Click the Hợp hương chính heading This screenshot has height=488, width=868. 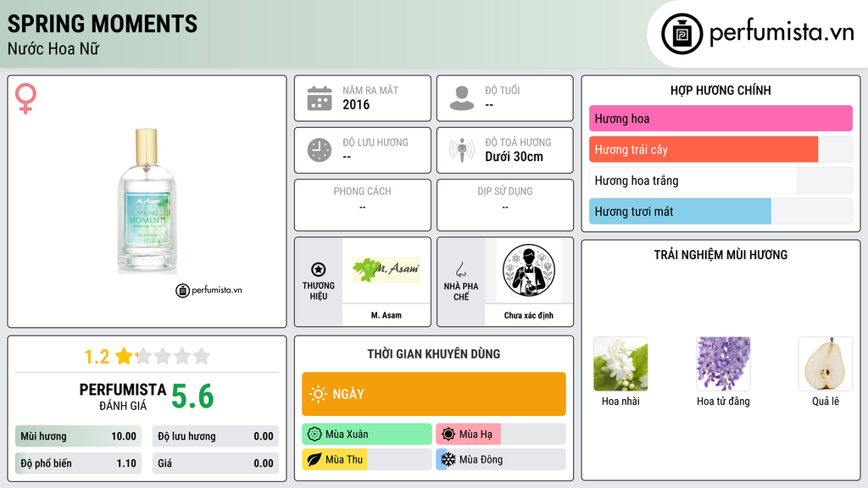[721, 90]
